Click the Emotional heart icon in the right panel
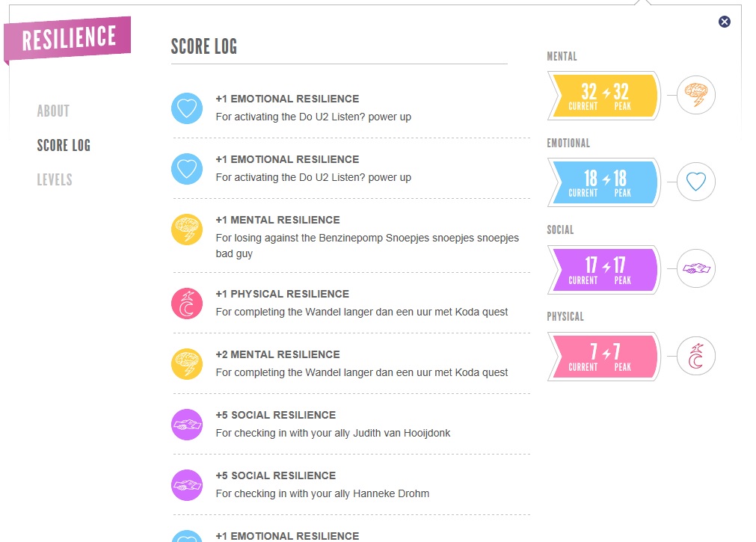The width and height of the screenshot is (756, 542). click(696, 182)
